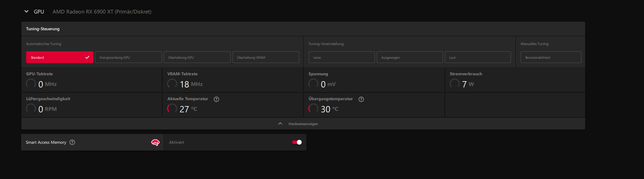Click the 0 mV voltage value

click(328, 84)
